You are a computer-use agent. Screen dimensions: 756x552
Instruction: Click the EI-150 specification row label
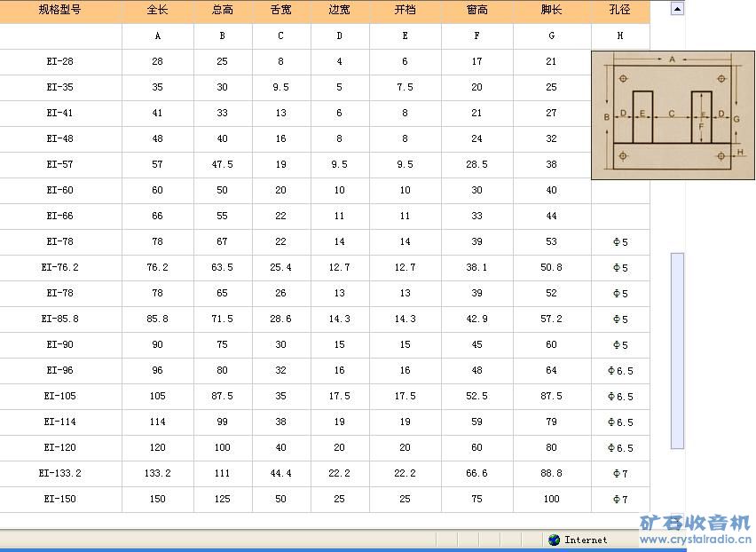pyautogui.click(x=61, y=499)
